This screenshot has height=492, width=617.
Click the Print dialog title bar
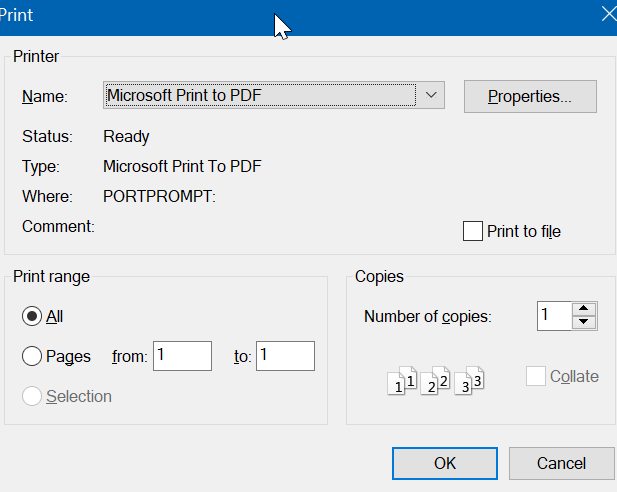click(x=150, y=15)
